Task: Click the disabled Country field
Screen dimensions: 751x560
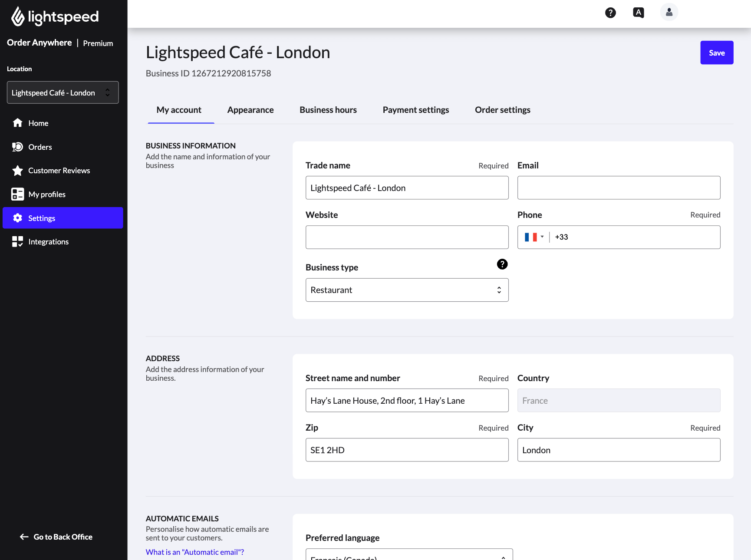Action: [x=619, y=400]
